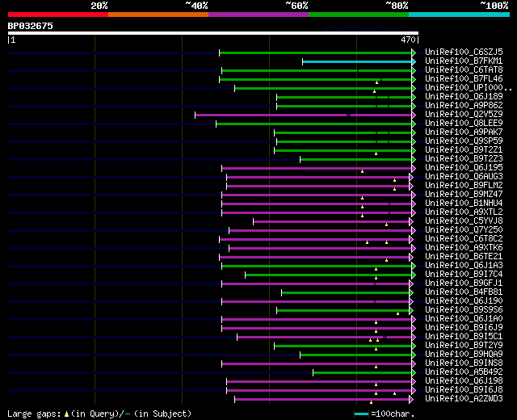Viewport: 517px width, 420px height.
Task: Select hit label UniRef100_Q6J189
Action: point(464,97)
